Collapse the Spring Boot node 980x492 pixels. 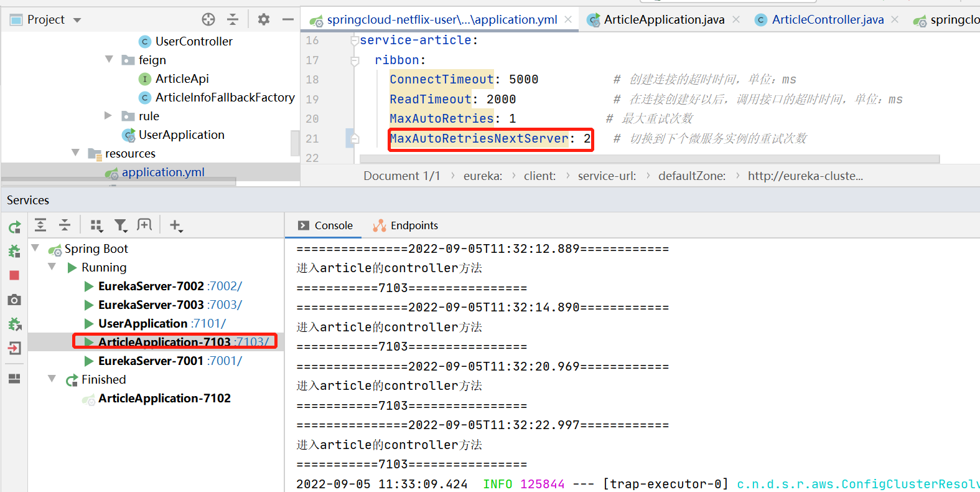point(35,248)
